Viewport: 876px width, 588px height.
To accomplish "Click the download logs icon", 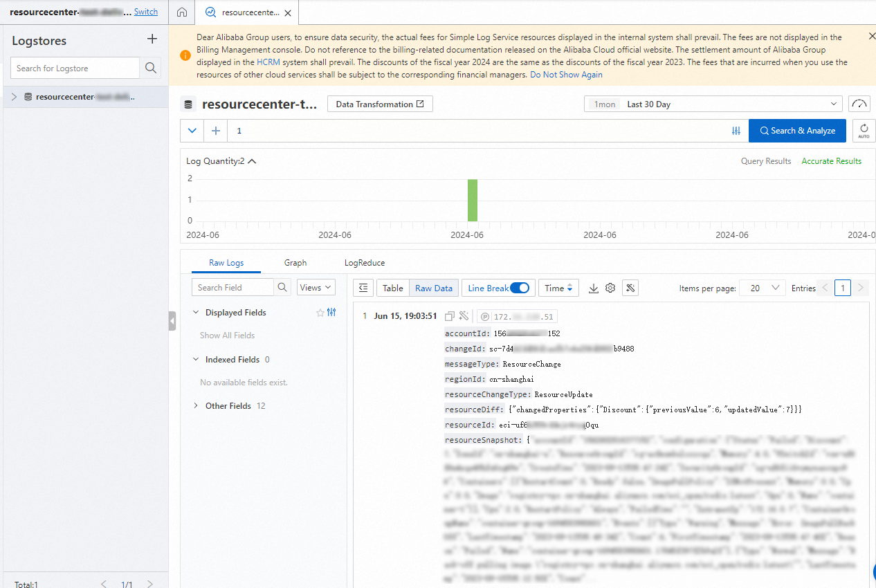I will coord(593,288).
